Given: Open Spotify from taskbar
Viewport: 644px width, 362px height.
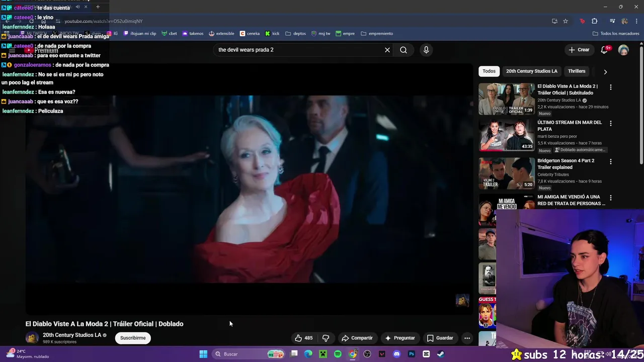Looking at the screenshot, I should pyautogui.click(x=338, y=354).
